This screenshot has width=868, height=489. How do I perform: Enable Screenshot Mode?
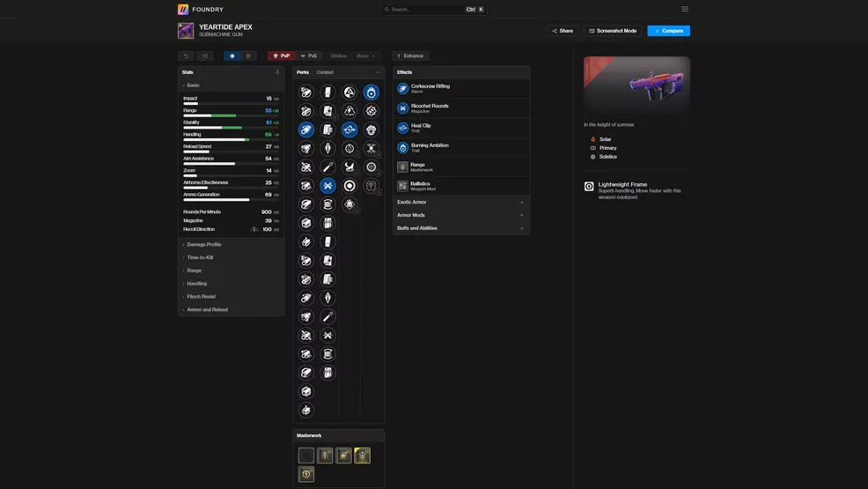coord(612,31)
